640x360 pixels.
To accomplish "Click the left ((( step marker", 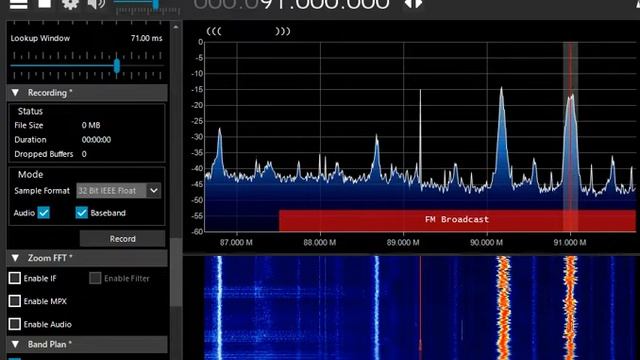I will (214, 31).
